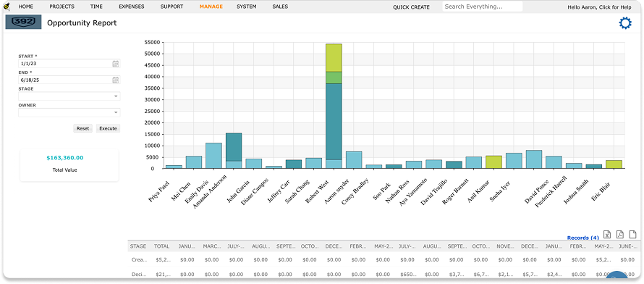
Task: Click the TOTAL column header
Action: click(x=162, y=246)
